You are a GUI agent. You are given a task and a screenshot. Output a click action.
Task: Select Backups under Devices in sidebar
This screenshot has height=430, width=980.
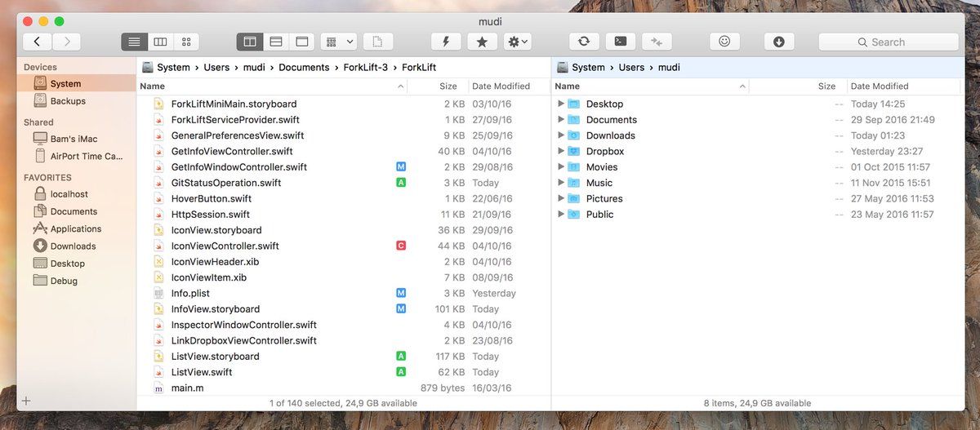tap(68, 101)
